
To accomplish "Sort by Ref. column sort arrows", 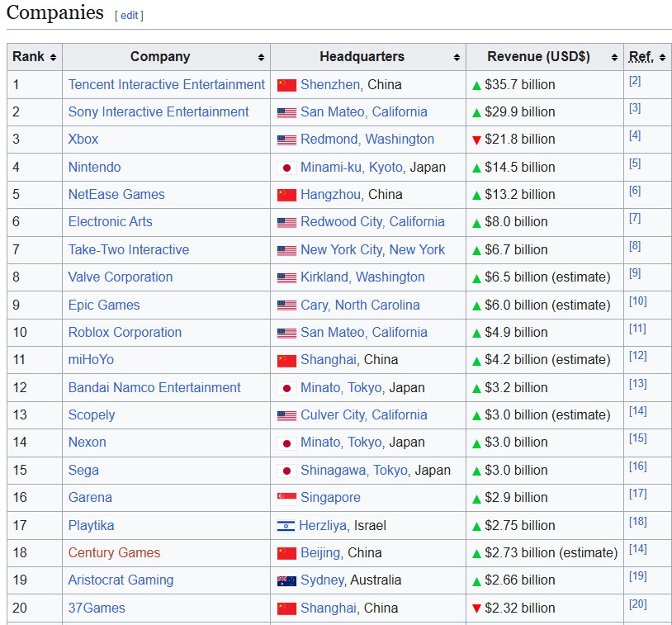I will pyautogui.click(x=663, y=58).
